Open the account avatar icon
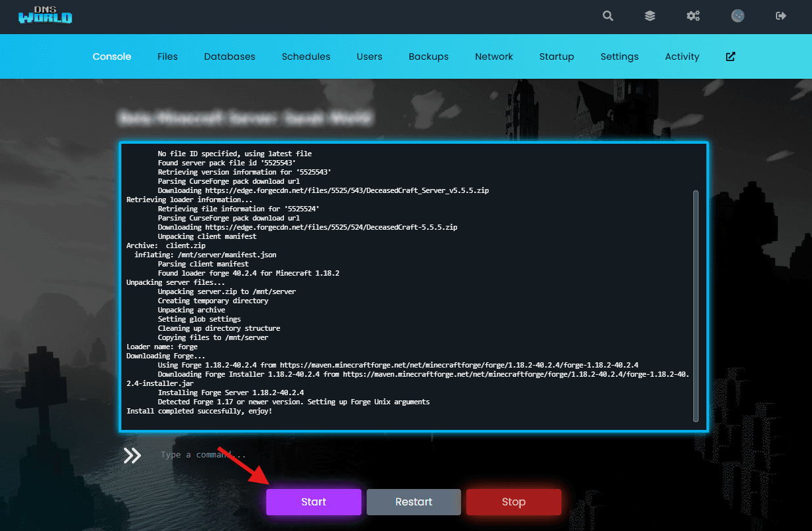Viewport: 812px width, 531px height. 738,16
